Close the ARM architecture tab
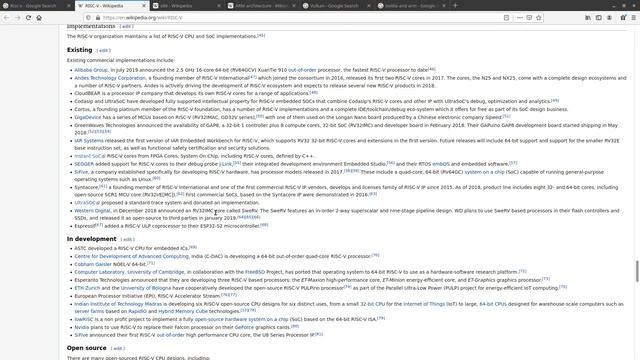The height and width of the screenshot is (360, 640). pyautogui.click(x=293, y=6)
